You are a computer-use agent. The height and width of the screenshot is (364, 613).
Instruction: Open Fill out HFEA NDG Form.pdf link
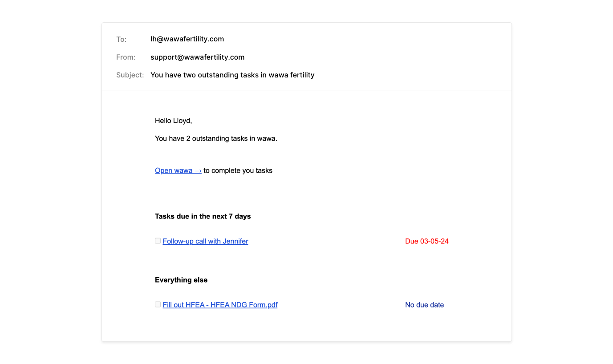click(x=220, y=305)
